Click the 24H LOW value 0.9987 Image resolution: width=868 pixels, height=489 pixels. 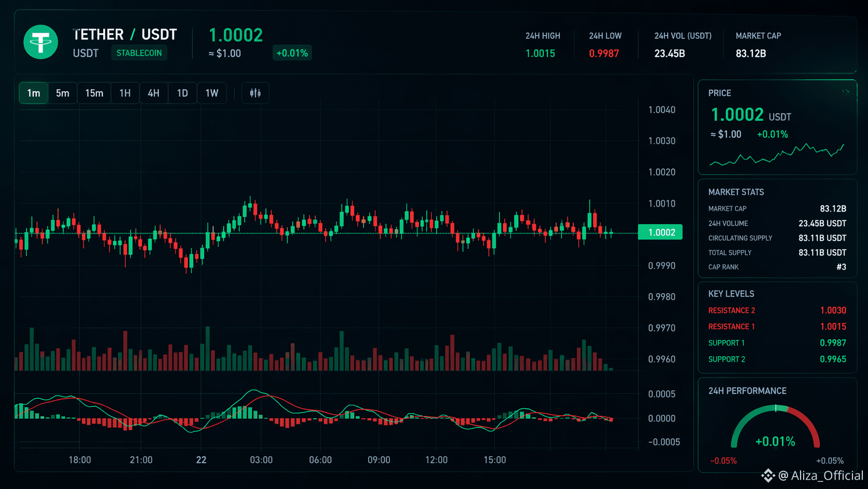click(x=604, y=54)
